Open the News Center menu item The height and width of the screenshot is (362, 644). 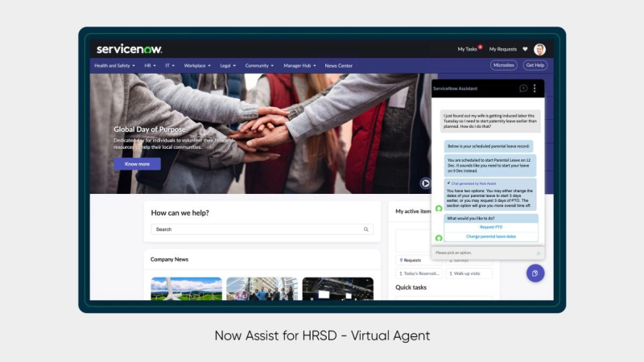[338, 66]
